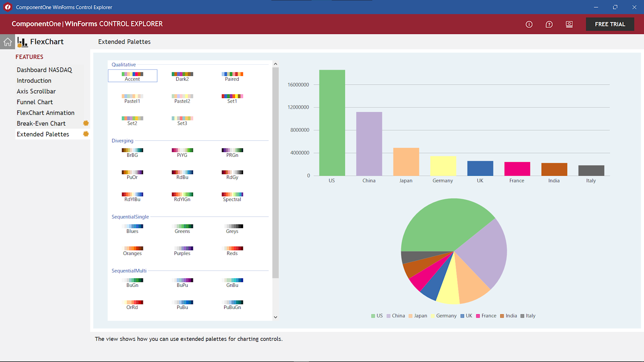
Task: Open the help question mark icon
Action: pos(549,24)
